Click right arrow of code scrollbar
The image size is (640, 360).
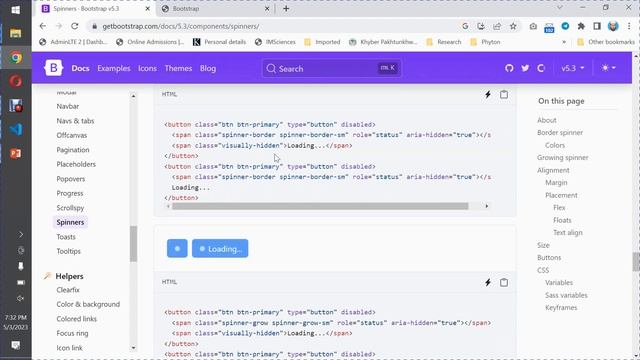487,206
